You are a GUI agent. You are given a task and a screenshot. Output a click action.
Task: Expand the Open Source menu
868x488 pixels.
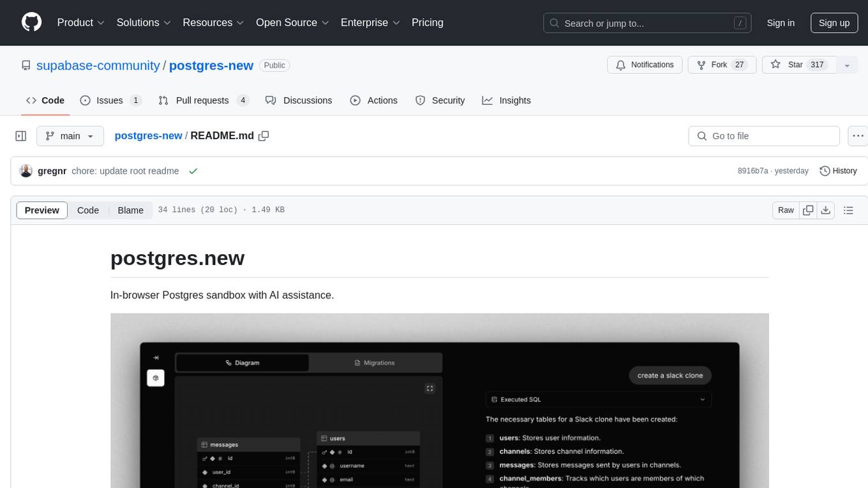click(x=292, y=22)
